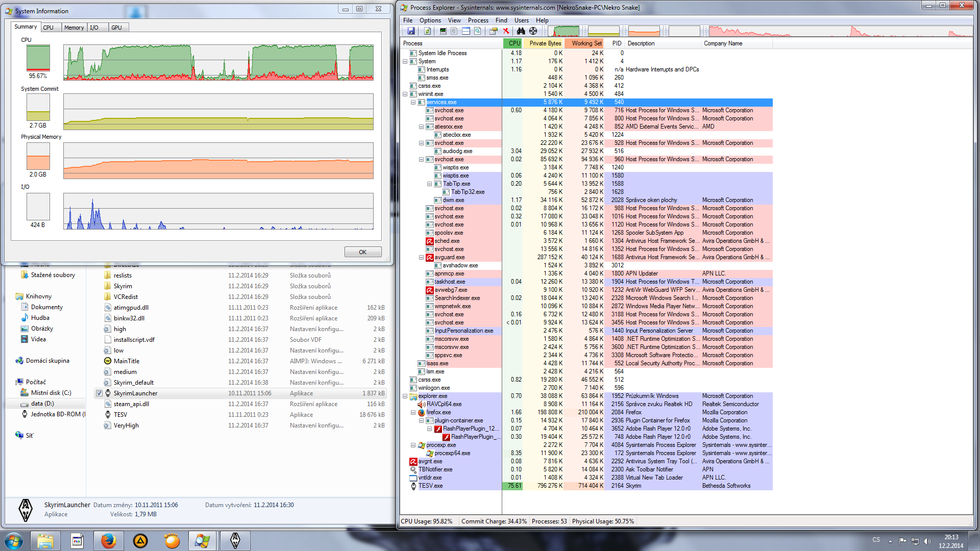This screenshot has width=980, height=551.
Task: Show hidden tray icons arrow
Action: click(890, 541)
